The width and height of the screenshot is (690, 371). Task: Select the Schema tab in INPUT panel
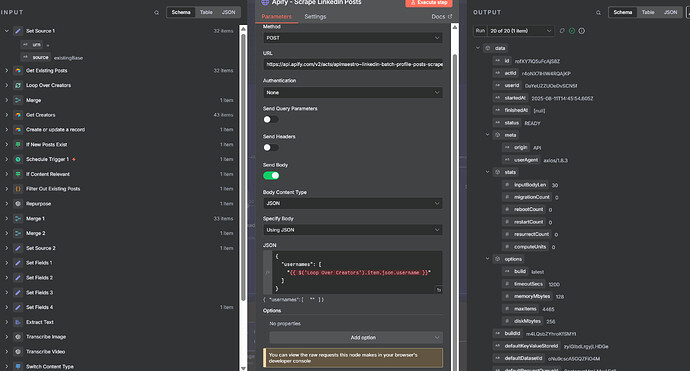[x=181, y=12]
